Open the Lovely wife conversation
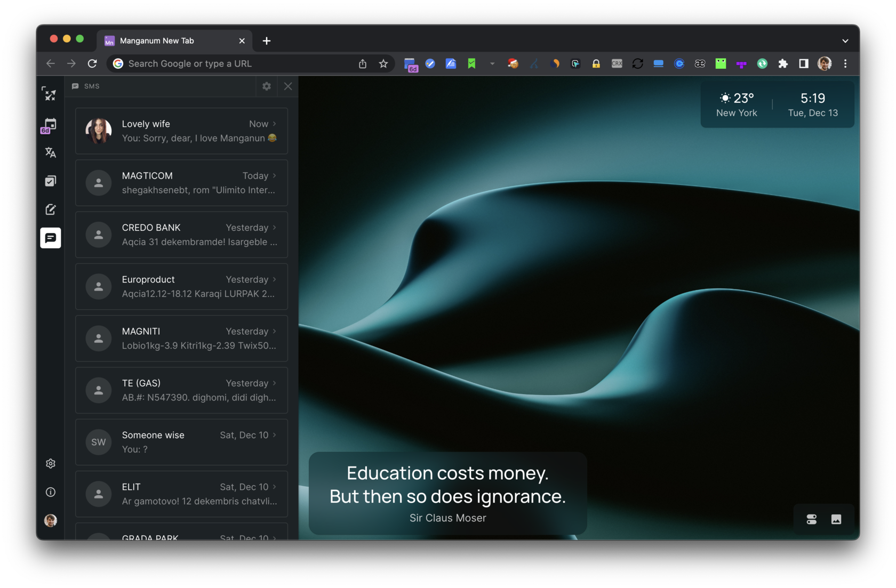The height and width of the screenshot is (588, 896). pyautogui.click(x=181, y=131)
